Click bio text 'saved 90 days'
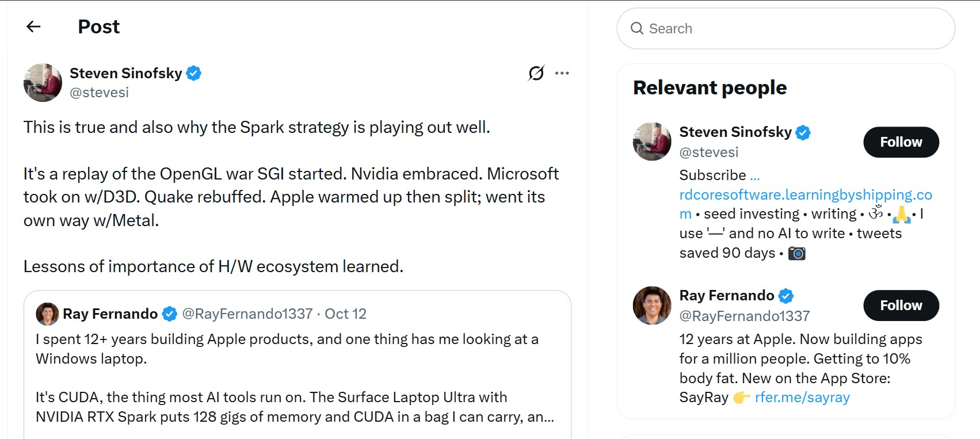Viewport: 980px width, 439px height. point(727,253)
